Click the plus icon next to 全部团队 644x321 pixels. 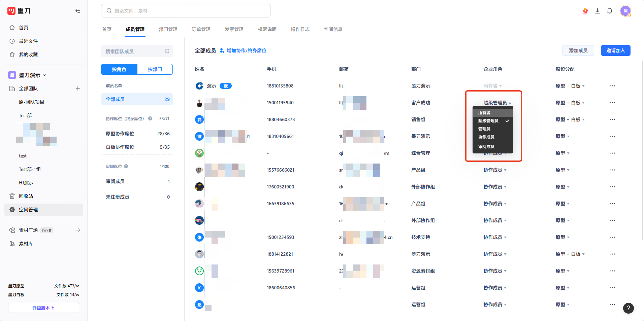78,88
